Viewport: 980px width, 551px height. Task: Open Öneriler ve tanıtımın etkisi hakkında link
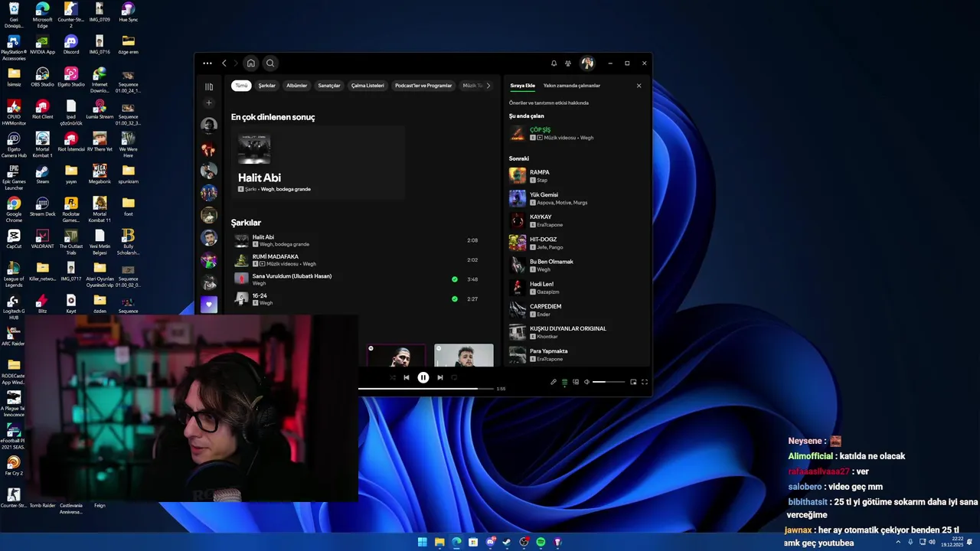coord(549,103)
